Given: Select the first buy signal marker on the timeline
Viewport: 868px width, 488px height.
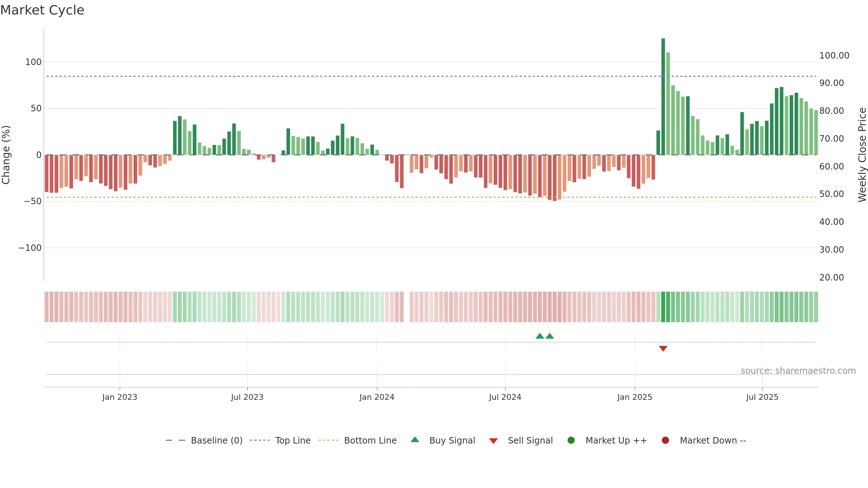Looking at the screenshot, I should coord(540,336).
